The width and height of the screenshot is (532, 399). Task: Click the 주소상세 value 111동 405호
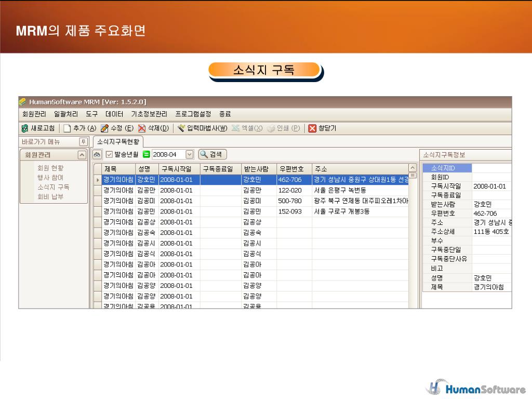(x=491, y=232)
